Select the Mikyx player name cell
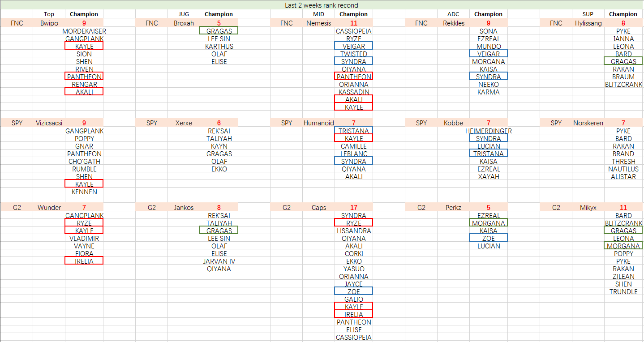 point(588,208)
